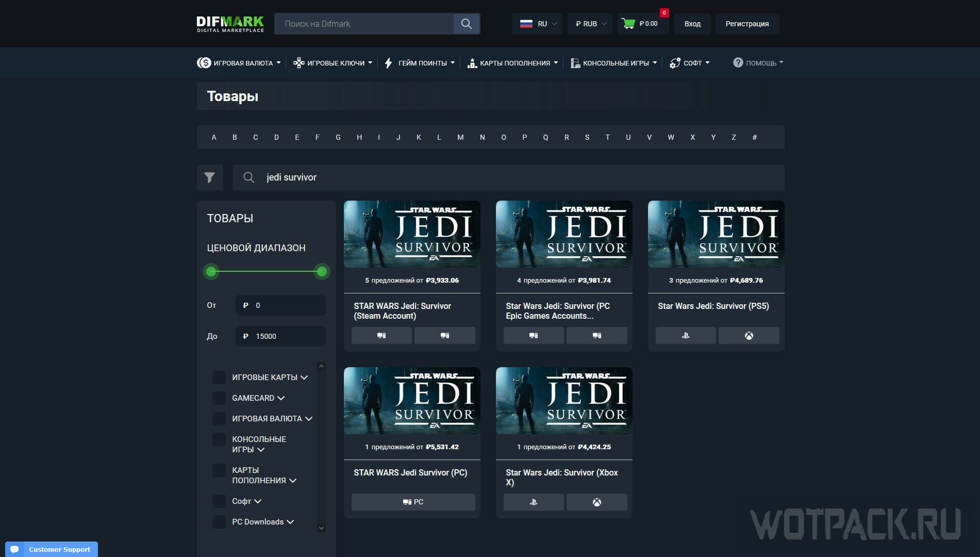Image resolution: width=980 pixels, height=557 pixels.
Task: Click PC platform button on Jedi Survivor (PC)
Action: [413, 502]
